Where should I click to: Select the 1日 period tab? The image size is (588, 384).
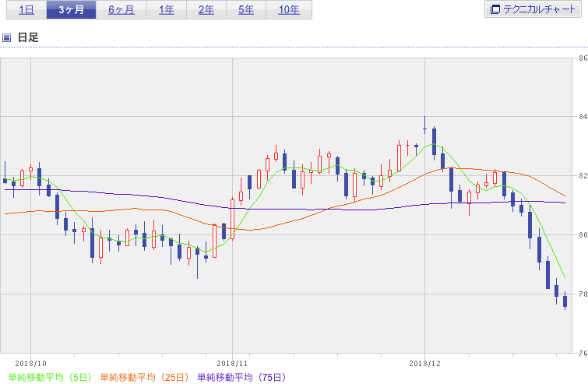[x=26, y=10]
